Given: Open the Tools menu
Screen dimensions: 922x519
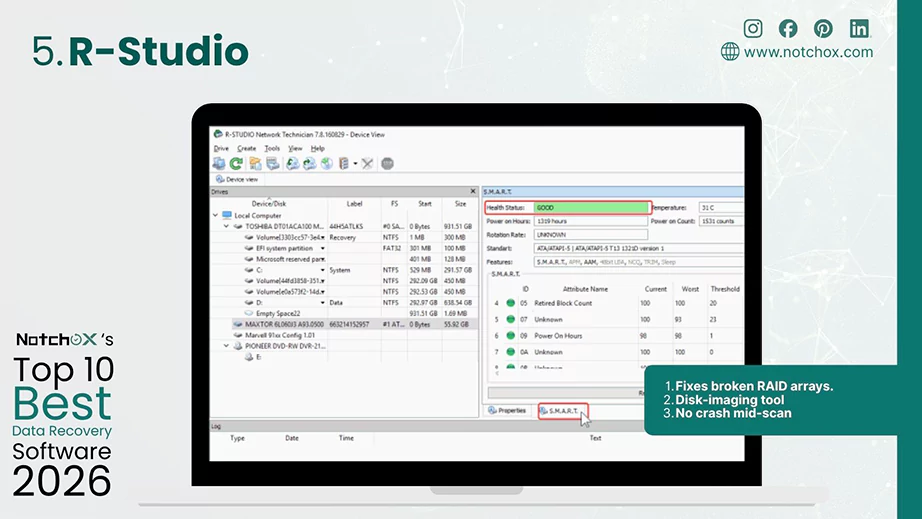Looking at the screenshot, I should coord(272,148).
